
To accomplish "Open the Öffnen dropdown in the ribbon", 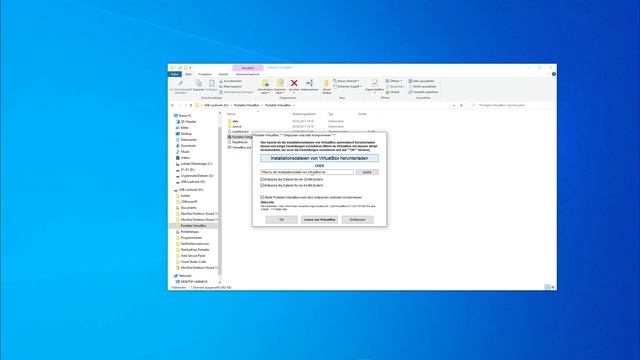I will coord(394,81).
